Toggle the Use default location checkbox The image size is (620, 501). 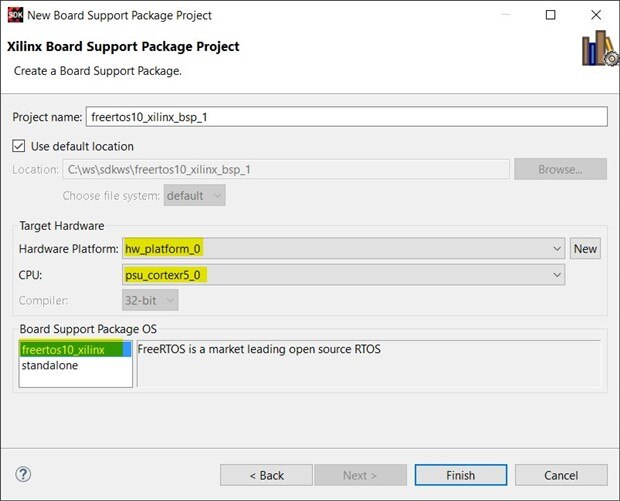[20, 146]
